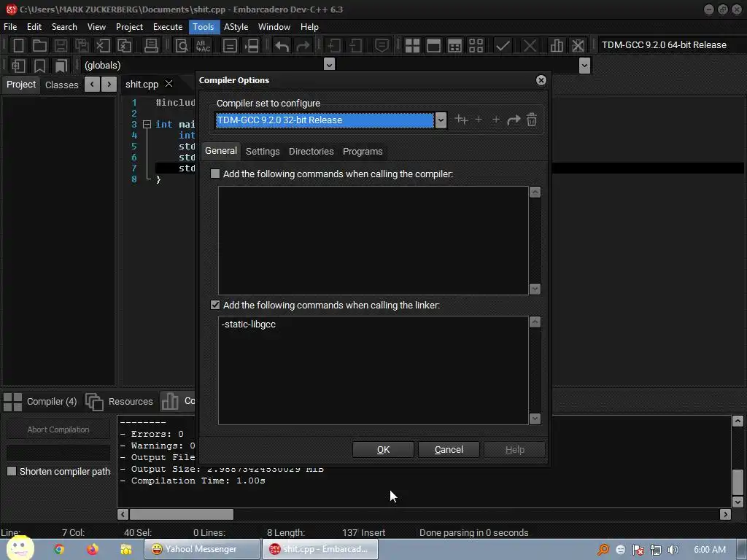Image resolution: width=747 pixels, height=560 pixels.
Task: Close the shit.cpp editor tab
Action: 169,83
